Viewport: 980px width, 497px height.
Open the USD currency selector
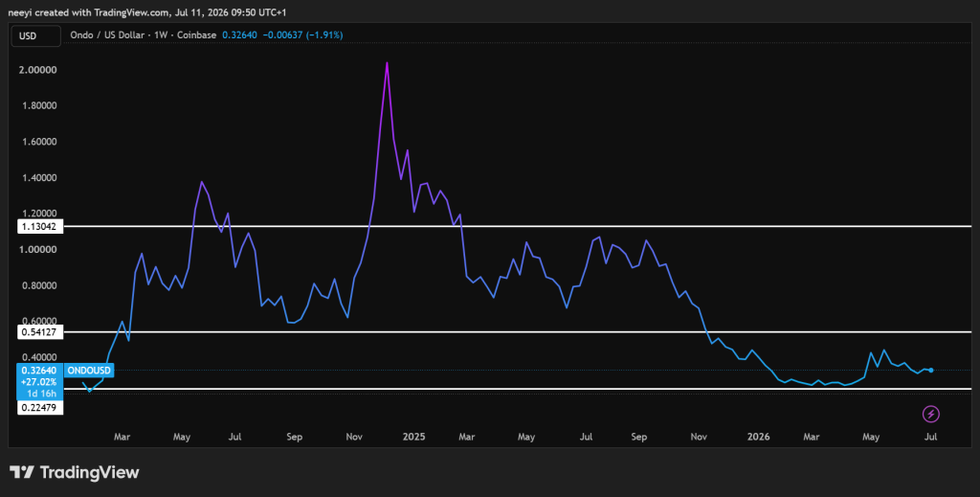click(x=35, y=35)
